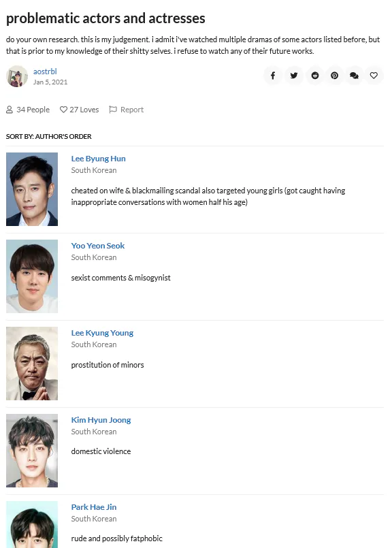This screenshot has width=392, height=548.
Task: Click the Report flag icon
Action: point(113,110)
